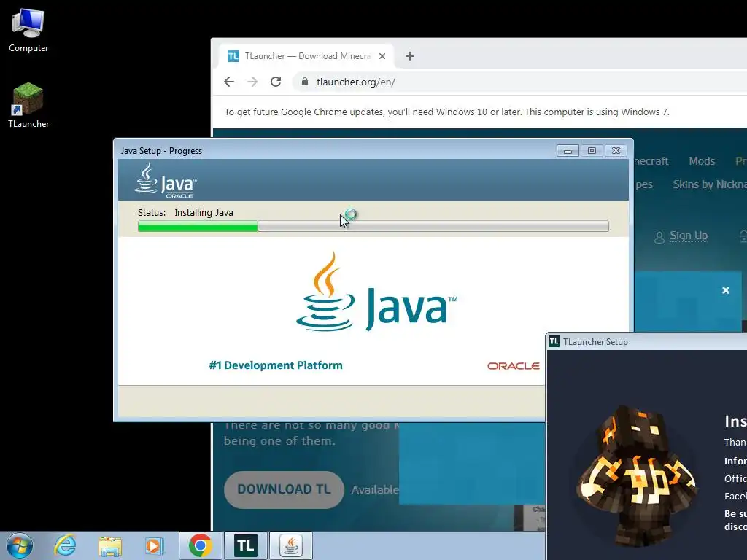Viewport: 747px width, 560px height.
Task: Go forward in the Chrome browser
Action: point(252,82)
